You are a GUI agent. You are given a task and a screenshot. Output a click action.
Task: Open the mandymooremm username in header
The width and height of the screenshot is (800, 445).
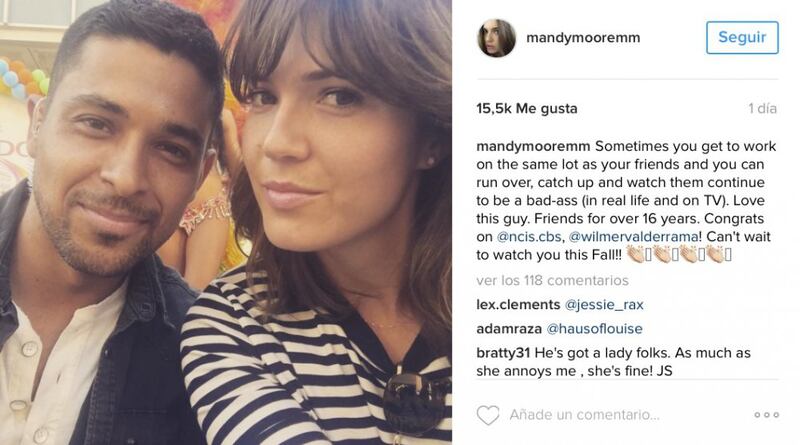click(x=583, y=38)
